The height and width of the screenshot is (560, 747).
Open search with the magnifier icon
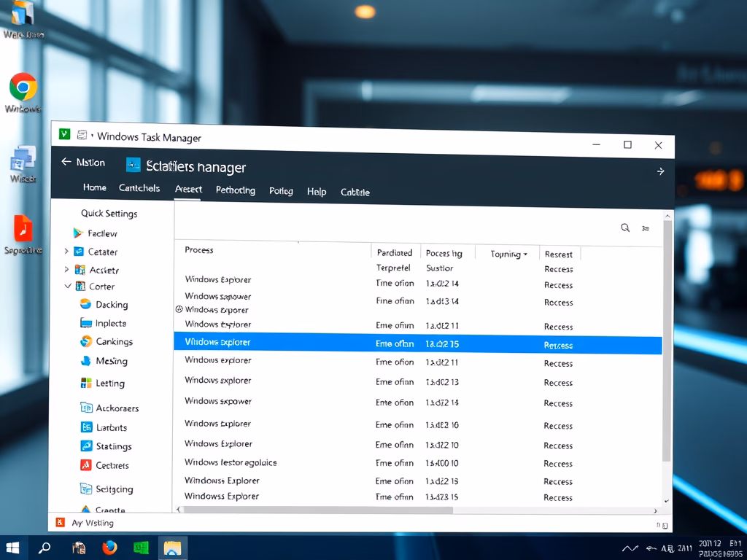point(625,227)
